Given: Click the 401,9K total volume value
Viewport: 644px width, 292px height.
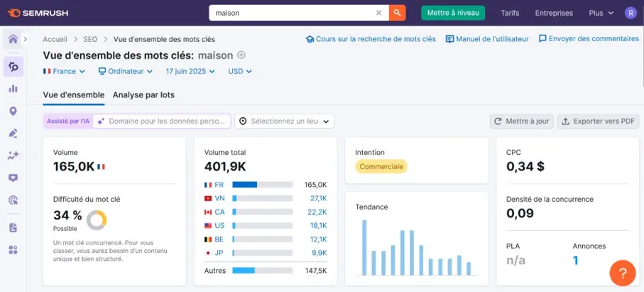Looking at the screenshot, I should click(225, 166).
